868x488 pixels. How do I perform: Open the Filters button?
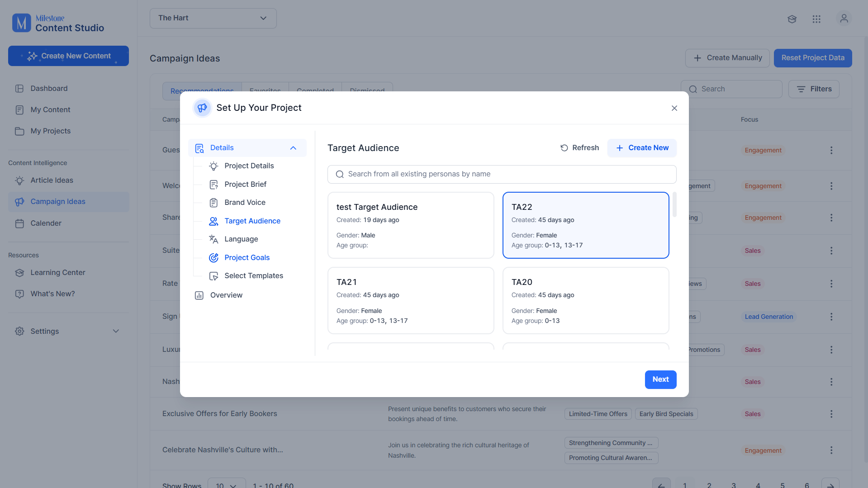point(814,89)
